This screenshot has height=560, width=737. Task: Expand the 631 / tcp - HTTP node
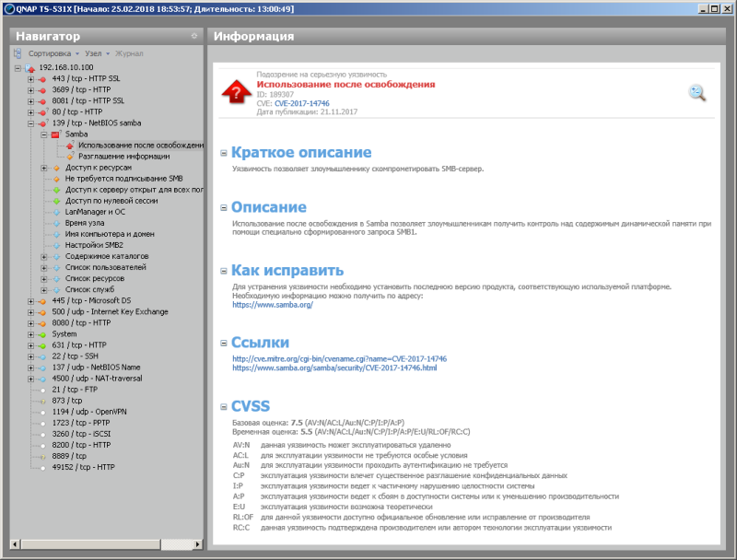[30, 345]
